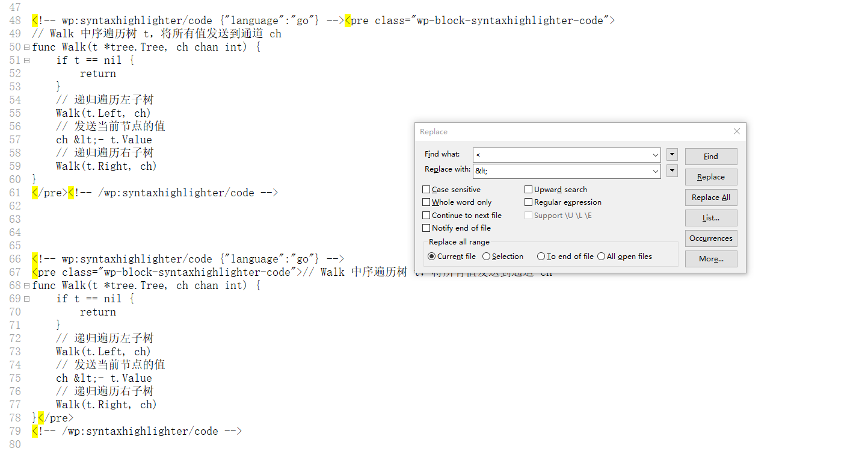Collapse the fold marker at line 51
Viewport: 868px width, 451px height.
click(26, 60)
